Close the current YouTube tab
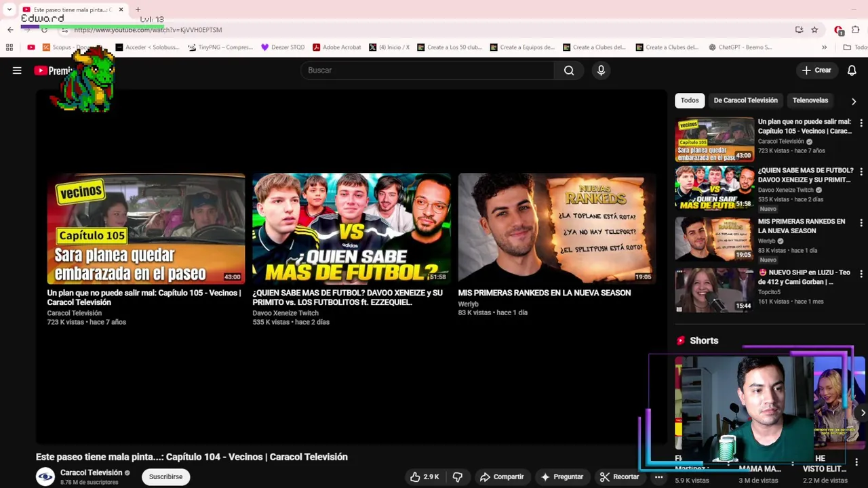Viewport: 868px width, 488px height. click(121, 9)
